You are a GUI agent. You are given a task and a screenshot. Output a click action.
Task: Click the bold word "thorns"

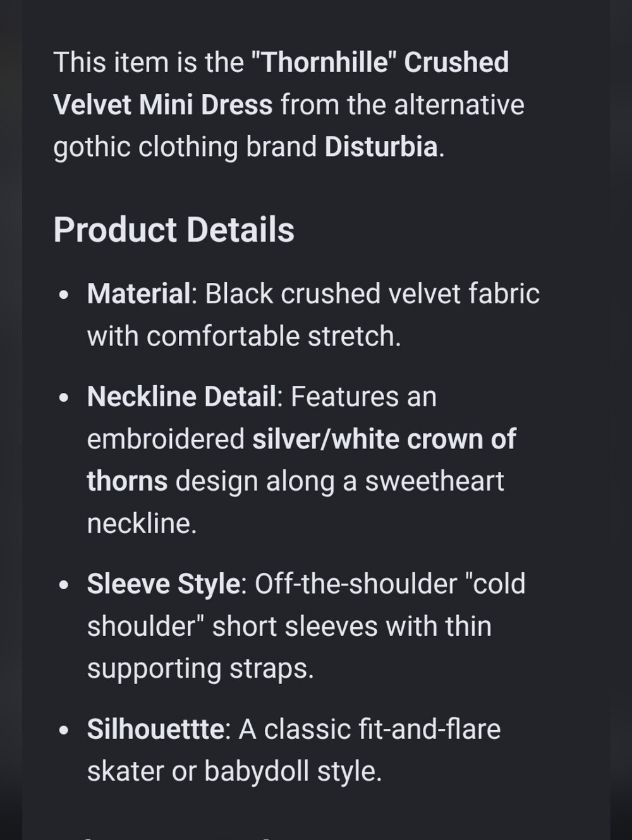(x=127, y=481)
